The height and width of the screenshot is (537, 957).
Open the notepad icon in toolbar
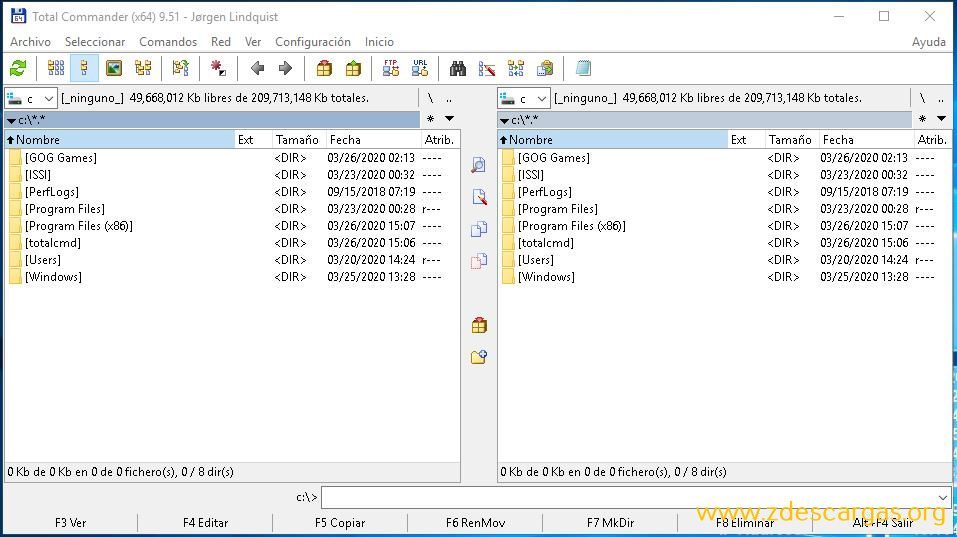click(583, 68)
